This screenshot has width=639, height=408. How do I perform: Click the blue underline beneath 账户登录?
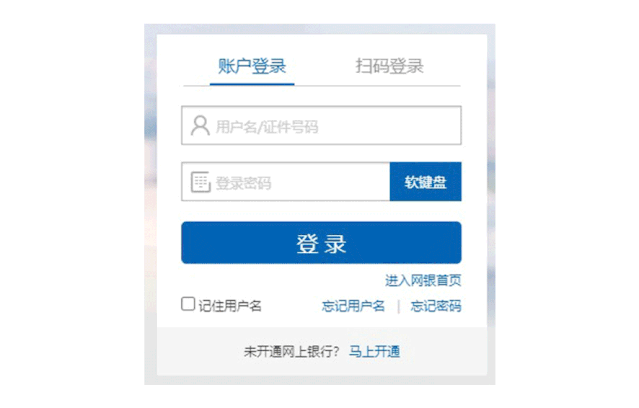(x=252, y=84)
